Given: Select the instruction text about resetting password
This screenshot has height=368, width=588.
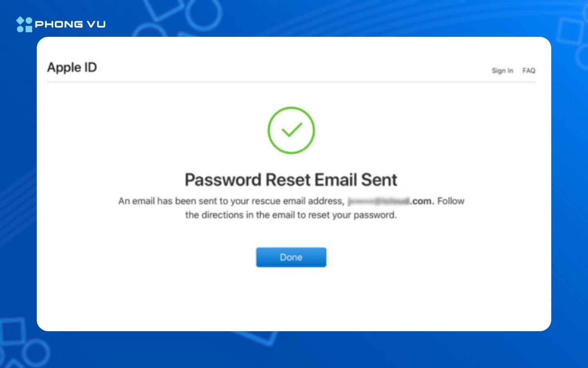Looking at the screenshot, I should click(291, 215).
